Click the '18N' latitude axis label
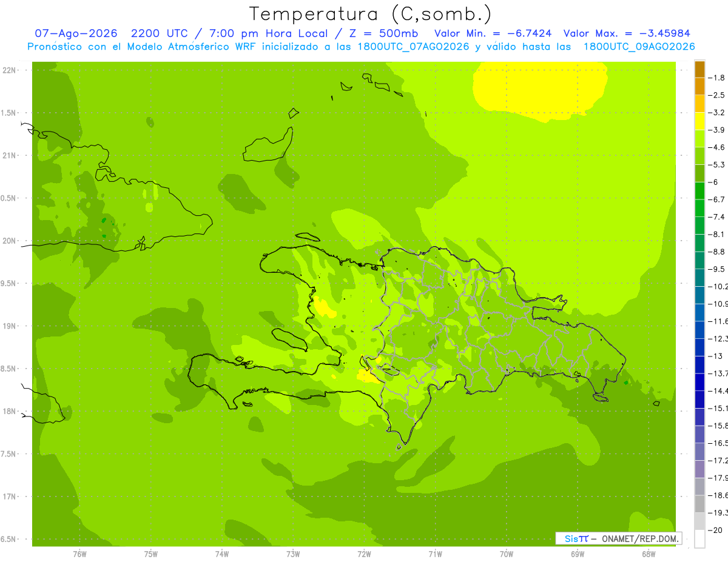728x562 pixels. (10, 411)
